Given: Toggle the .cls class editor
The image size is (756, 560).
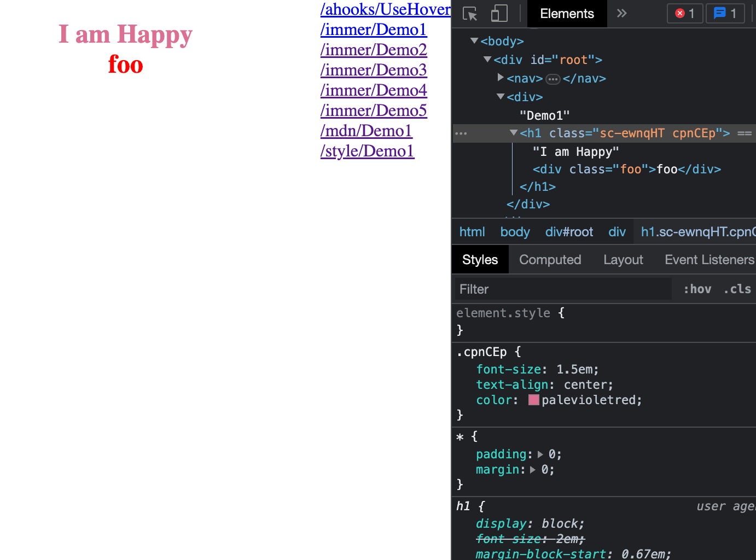Looking at the screenshot, I should coord(737,289).
